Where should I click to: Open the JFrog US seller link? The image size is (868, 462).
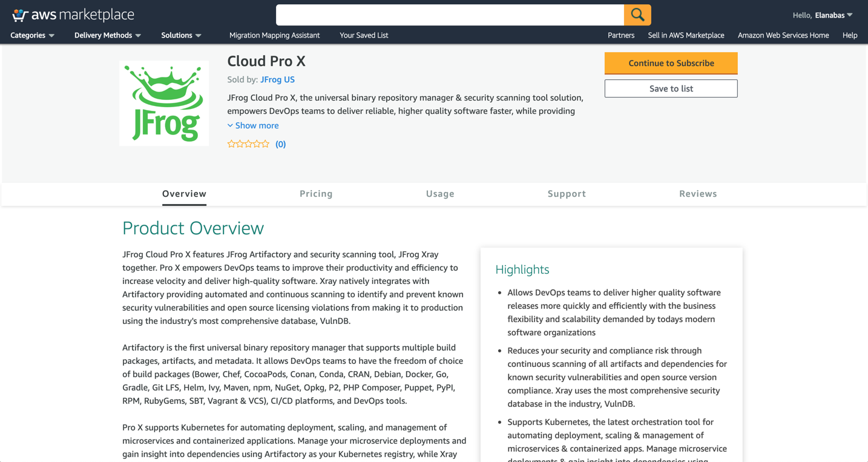tap(277, 79)
